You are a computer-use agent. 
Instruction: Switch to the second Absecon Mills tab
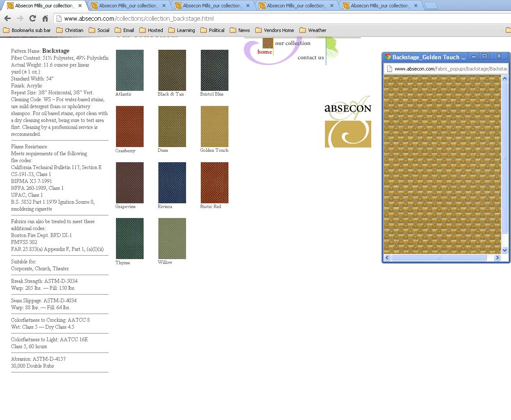pyautogui.click(x=129, y=6)
